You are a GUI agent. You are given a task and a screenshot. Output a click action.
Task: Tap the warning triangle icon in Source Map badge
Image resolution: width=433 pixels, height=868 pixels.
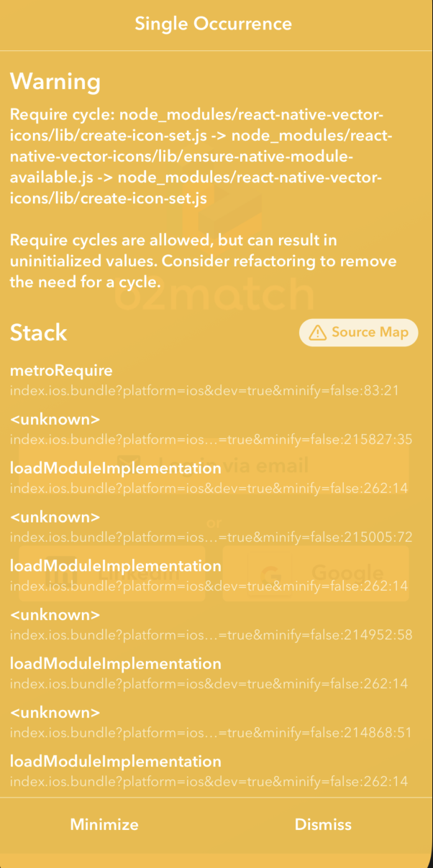316,332
